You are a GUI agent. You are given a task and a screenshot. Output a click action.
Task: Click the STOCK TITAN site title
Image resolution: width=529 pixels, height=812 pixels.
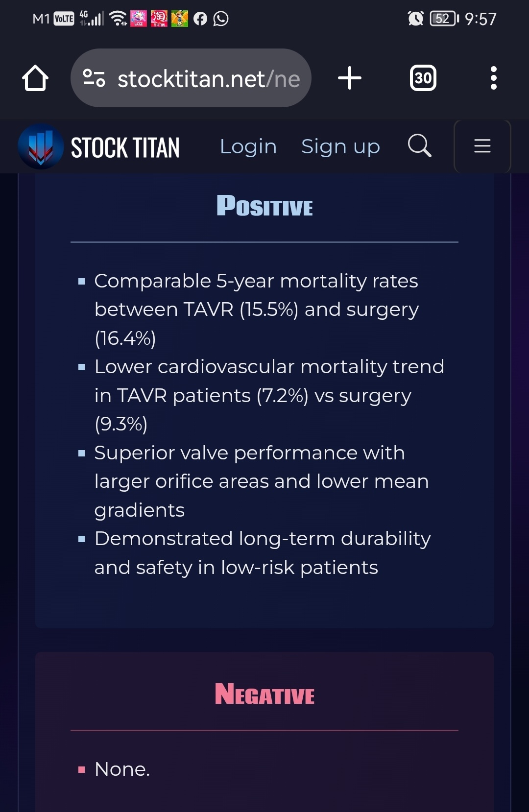pyautogui.click(x=125, y=147)
